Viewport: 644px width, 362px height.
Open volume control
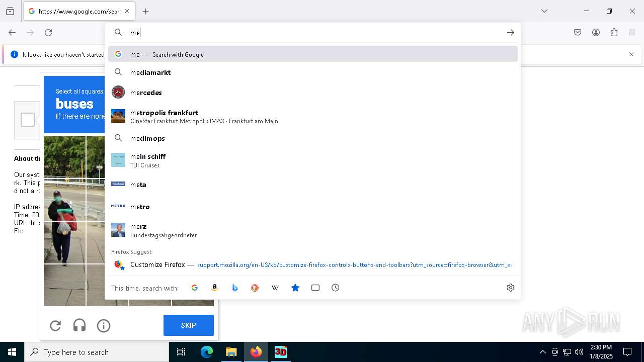click(579, 352)
